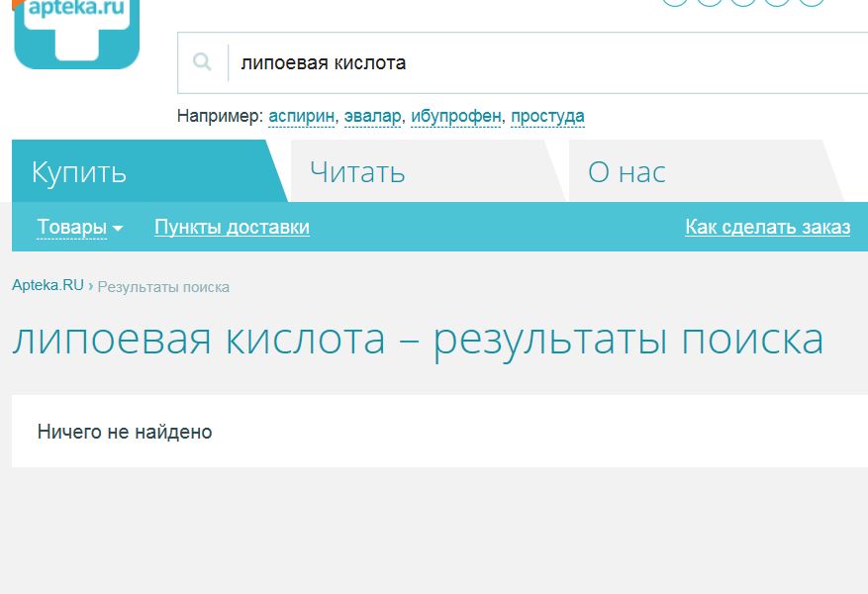Screen dimensions: 868x594
Task: Open the 'Читать' tab
Action: 357,171
